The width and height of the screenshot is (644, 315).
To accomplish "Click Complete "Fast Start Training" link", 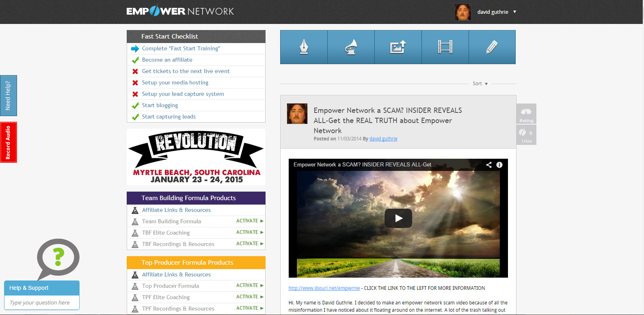I will (181, 48).
